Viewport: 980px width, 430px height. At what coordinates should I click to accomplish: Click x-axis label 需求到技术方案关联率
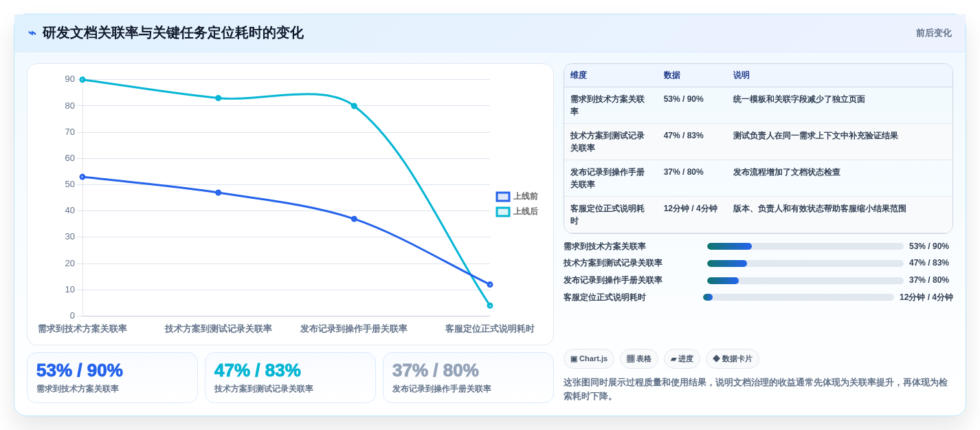click(82, 329)
